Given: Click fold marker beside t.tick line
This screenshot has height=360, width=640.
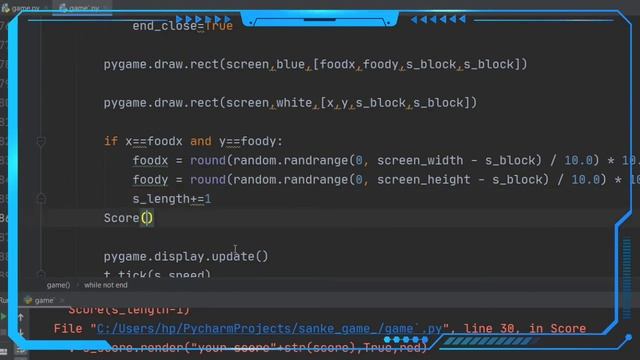Looking at the screenshot, I should click(41, 273).
